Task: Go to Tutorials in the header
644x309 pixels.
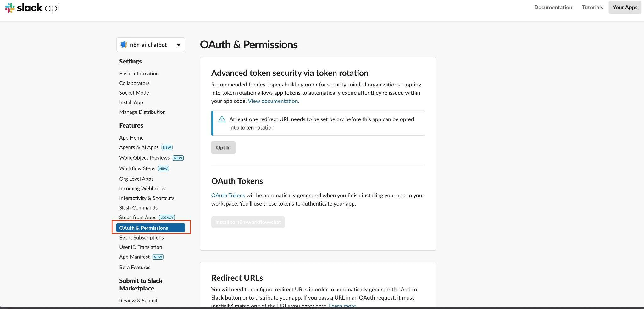Action: coord(592,7)
